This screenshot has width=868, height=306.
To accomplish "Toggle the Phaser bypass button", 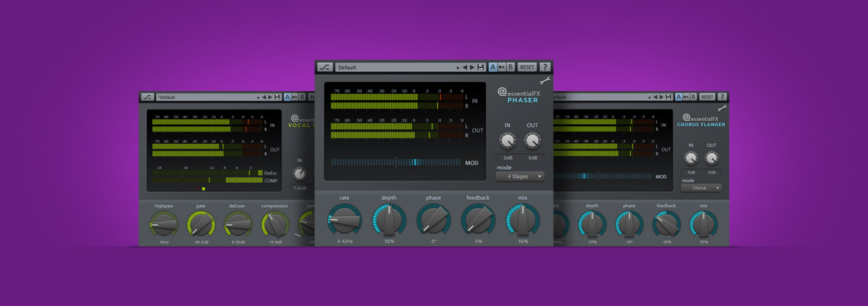I will pyautogui.click(x=325, y=67).
